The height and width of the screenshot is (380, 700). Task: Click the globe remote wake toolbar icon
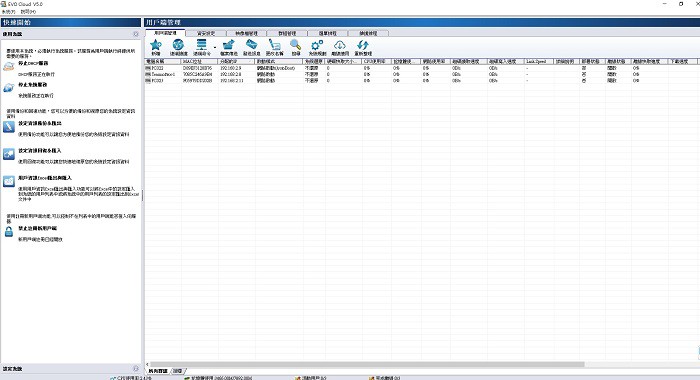[178, 45]
